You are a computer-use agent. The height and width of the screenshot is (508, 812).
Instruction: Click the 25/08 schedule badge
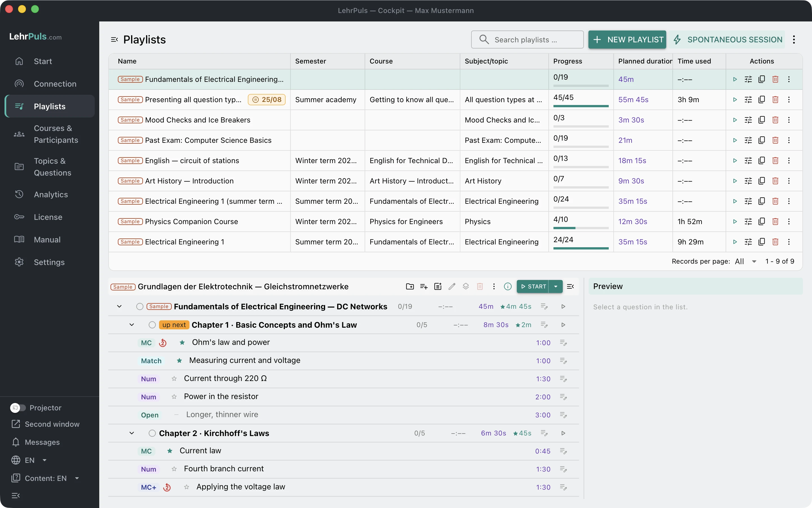click(267, 99)
